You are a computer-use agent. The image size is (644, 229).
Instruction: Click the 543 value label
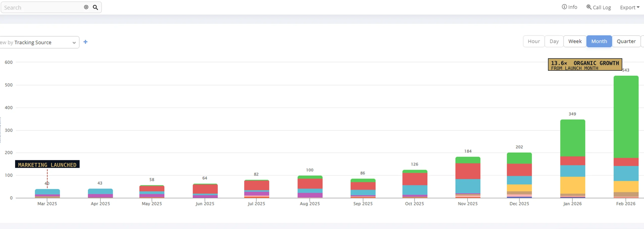click(626, 70)
